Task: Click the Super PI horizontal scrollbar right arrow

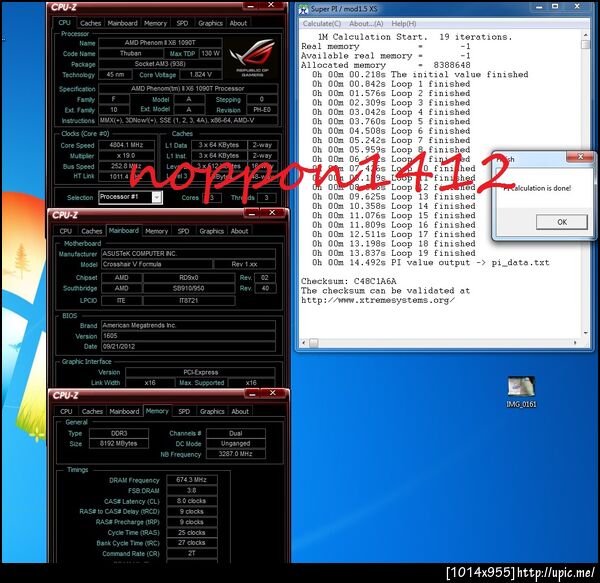Action: [575, 343]
